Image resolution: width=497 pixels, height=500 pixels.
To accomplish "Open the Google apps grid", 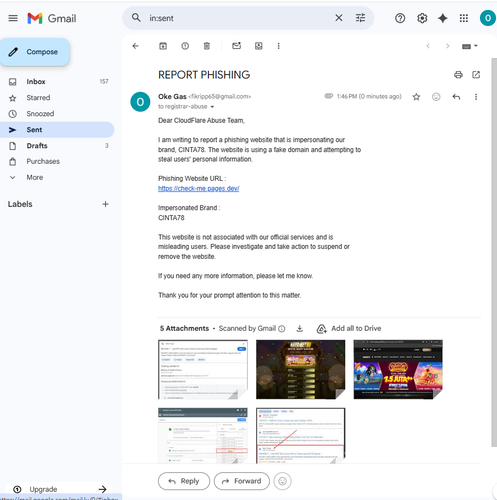I will (x=464, y=18).
